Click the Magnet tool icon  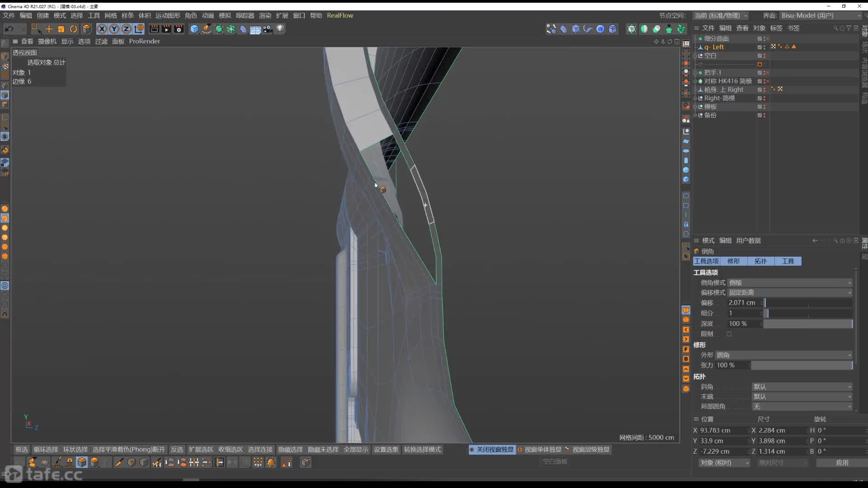(70, 462)
